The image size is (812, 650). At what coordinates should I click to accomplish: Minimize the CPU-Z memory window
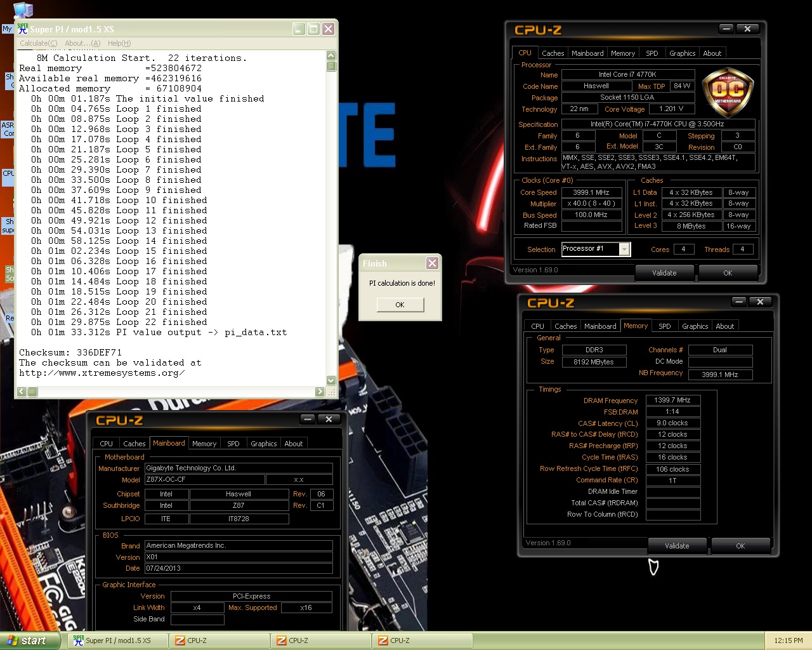pos(738,302)
